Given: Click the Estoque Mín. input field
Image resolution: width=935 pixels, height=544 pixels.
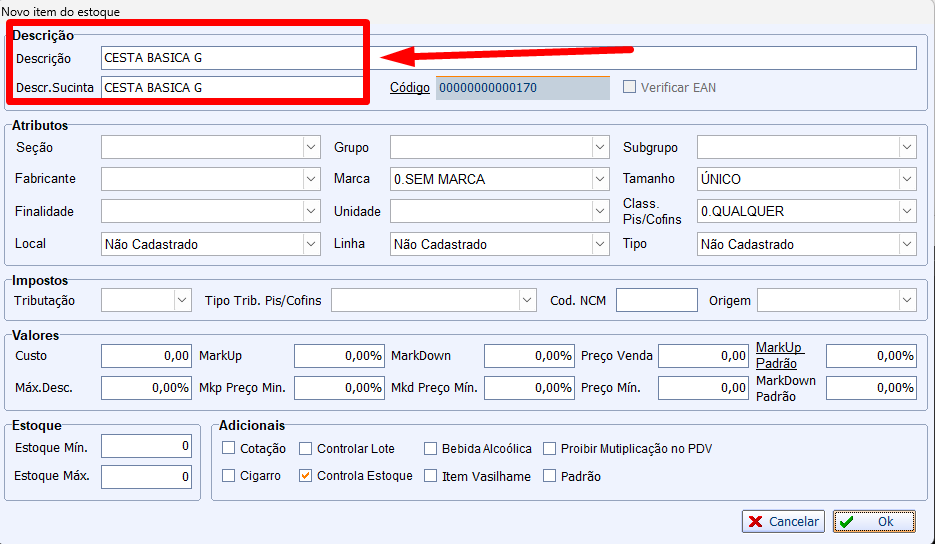Looking at the screenshot, I should pos(146,446).
